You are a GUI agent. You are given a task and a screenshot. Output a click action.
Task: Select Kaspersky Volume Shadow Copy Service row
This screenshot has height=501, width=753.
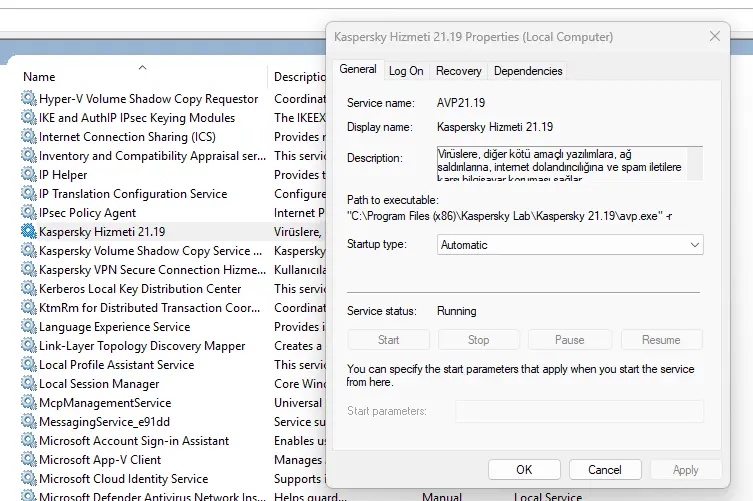point(150,251)
